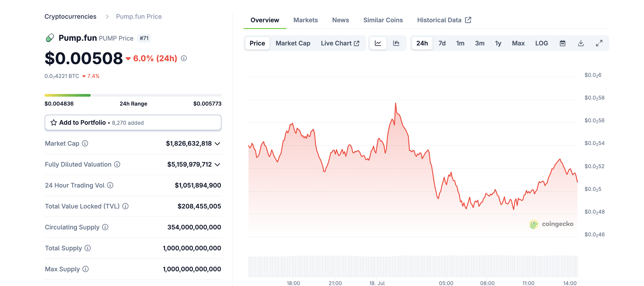Show Max Supply info icon
Screen dimensions: 644x286
click(x=85, y=269)
